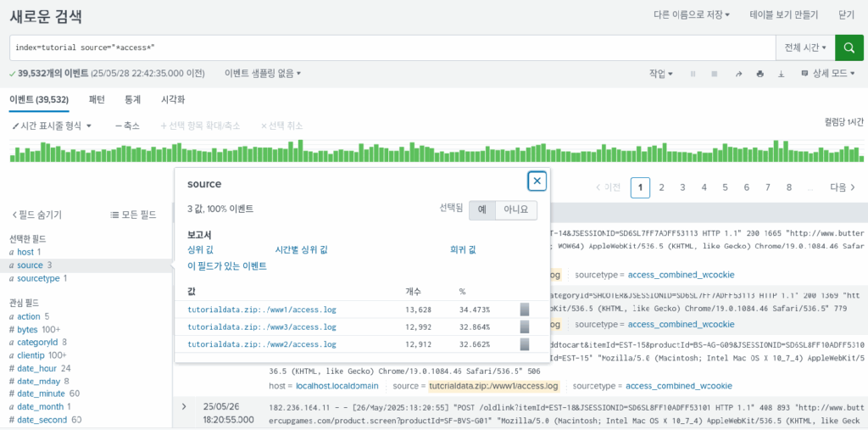Open date_hour field in sidebar
Image resolution: width=868 pixels, height=430 pixels.
pyautogui.click(x=37, y=368)
